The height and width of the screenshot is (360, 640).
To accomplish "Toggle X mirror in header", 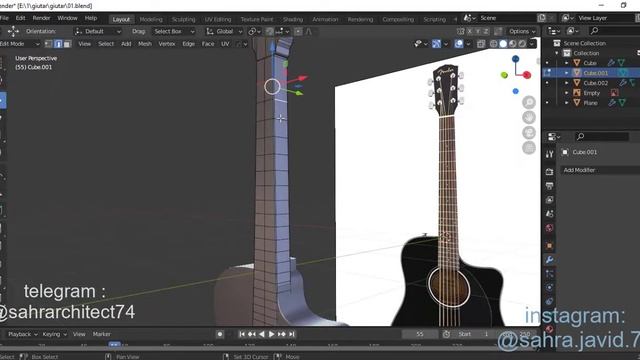I will click(x=469, y=31).
